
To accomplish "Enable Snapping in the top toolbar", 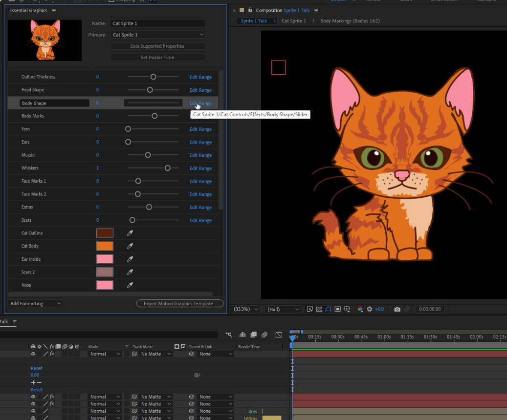I will pos(111,1).
